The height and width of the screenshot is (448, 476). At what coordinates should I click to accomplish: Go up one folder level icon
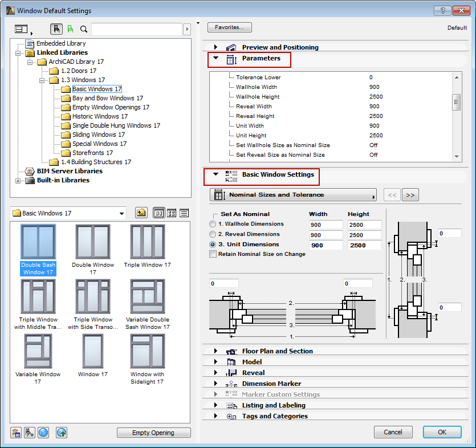(141, 213)
